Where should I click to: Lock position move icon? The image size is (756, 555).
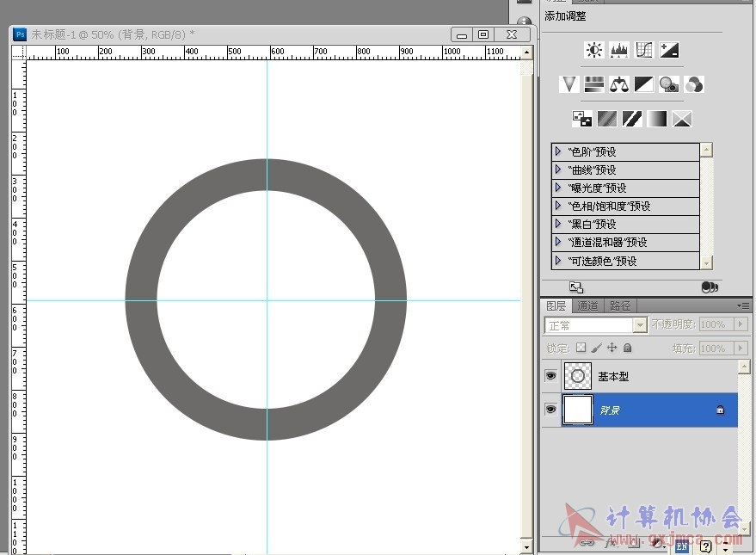[612, 348]
